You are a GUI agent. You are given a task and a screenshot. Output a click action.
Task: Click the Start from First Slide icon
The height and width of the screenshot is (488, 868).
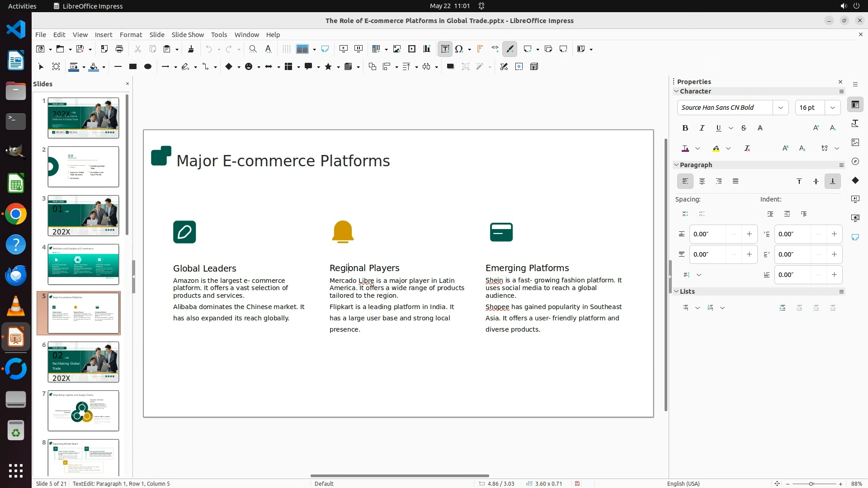(344, 49)
